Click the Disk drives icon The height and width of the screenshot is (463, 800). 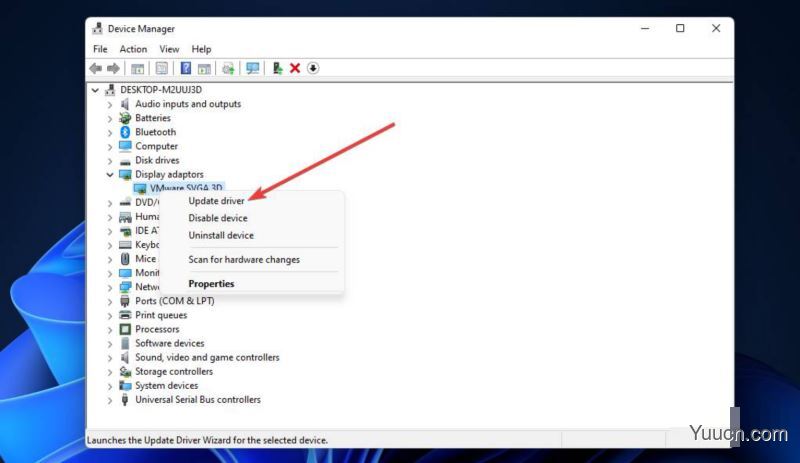[125, 161]
